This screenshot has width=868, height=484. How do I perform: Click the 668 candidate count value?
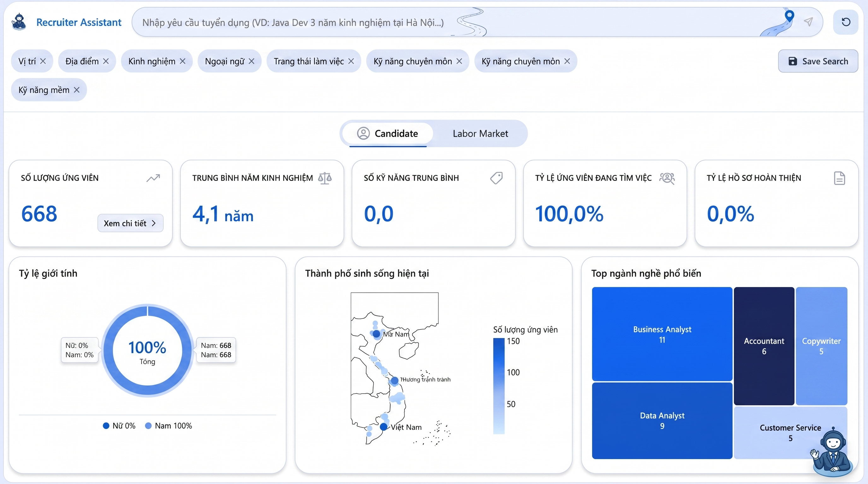click(39, 214)
